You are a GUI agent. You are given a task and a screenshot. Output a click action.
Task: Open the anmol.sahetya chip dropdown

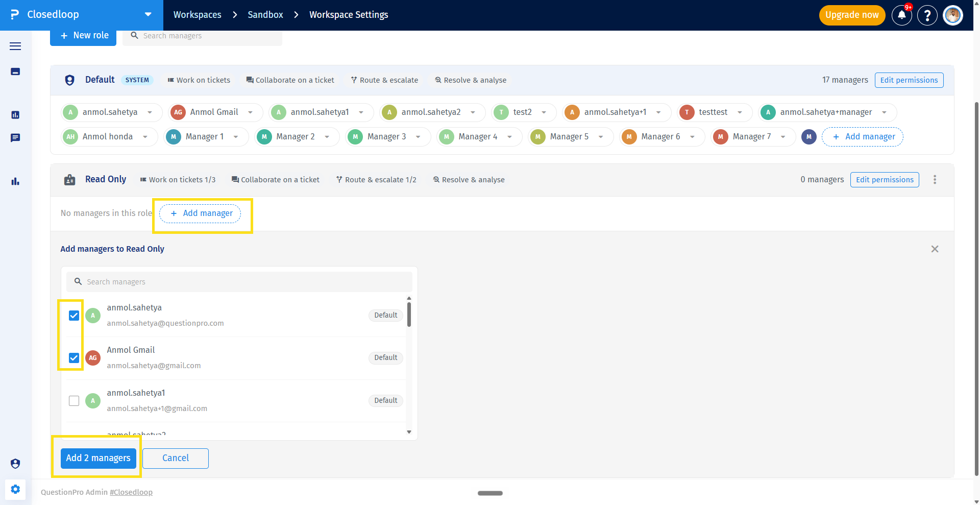150,112
